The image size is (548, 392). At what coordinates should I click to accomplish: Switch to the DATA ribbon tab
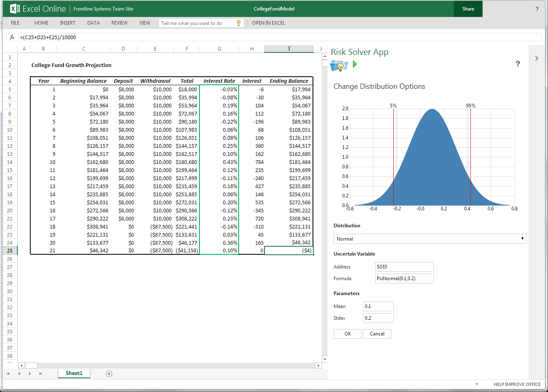(93, 23)
